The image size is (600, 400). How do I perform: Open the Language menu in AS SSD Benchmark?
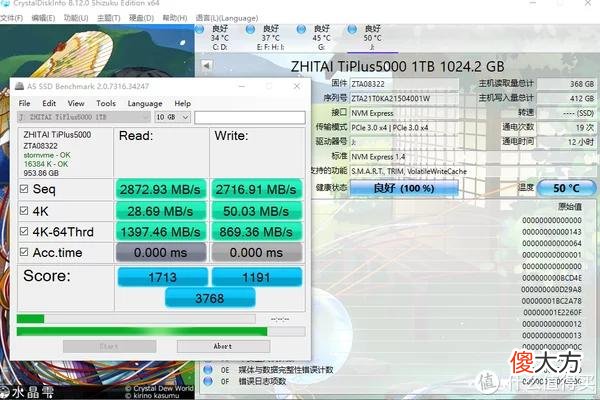145,104
